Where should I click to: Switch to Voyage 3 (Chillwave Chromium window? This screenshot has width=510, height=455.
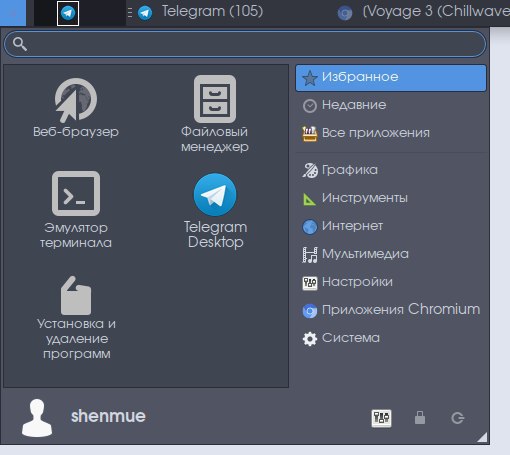click(423, 12)
